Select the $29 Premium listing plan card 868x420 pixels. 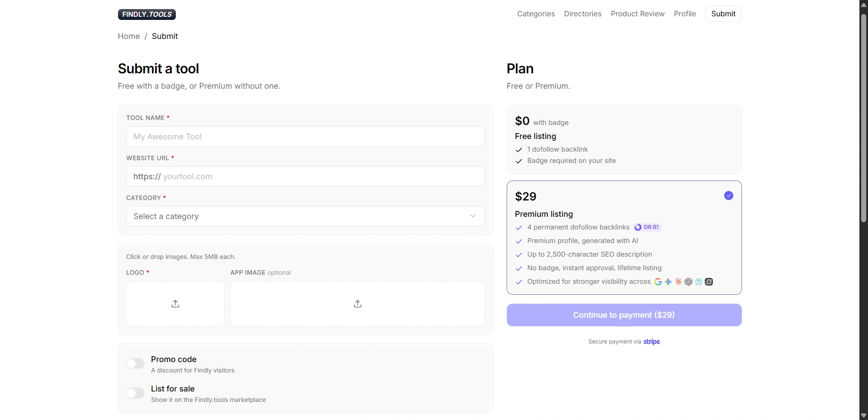(x=624, y=238)
